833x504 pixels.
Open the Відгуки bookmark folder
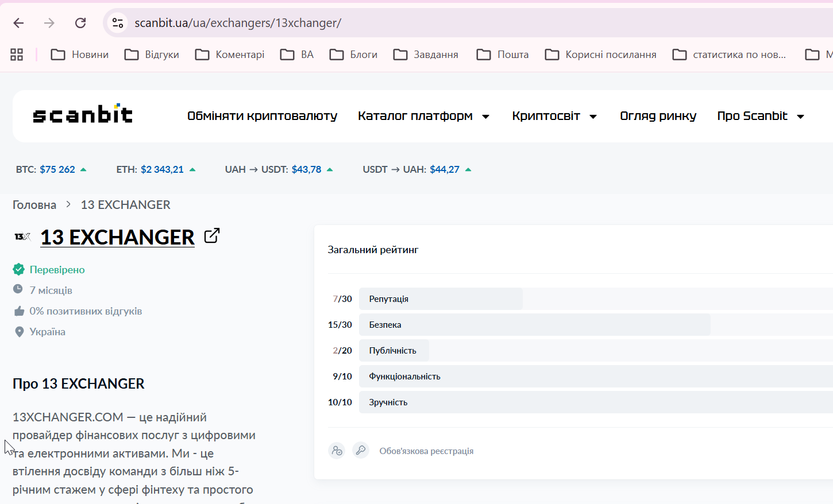click(152, 55)
